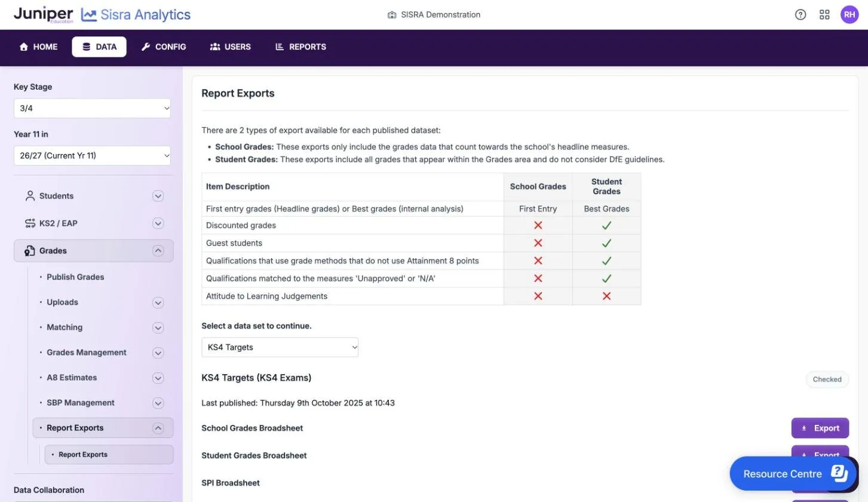
Task: Expand the A8 Estimates submenu chevron
Action: (x=158, y=378)
